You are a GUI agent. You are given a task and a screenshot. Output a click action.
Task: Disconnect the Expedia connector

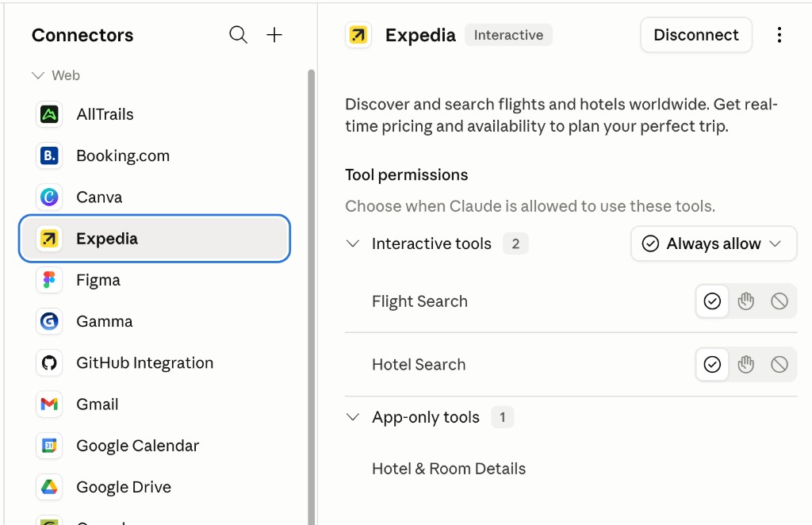pyautogui.click(x=696, y=35)
